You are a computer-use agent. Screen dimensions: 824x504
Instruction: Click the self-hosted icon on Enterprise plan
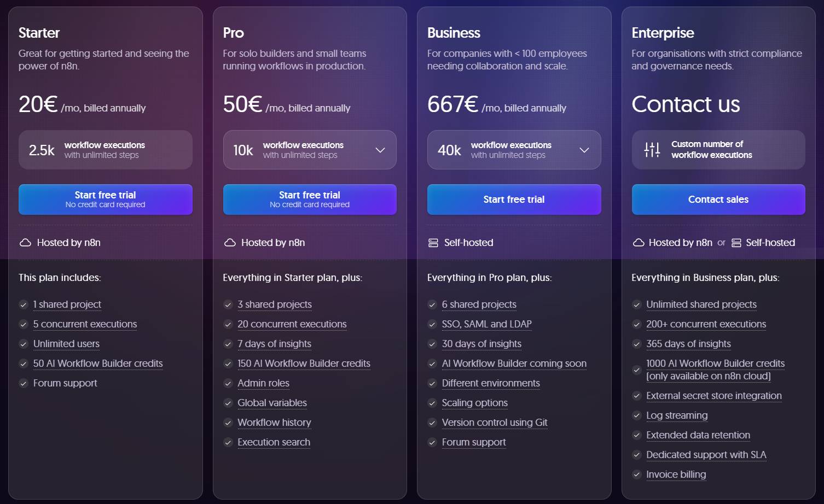click(x=735, y=242)
